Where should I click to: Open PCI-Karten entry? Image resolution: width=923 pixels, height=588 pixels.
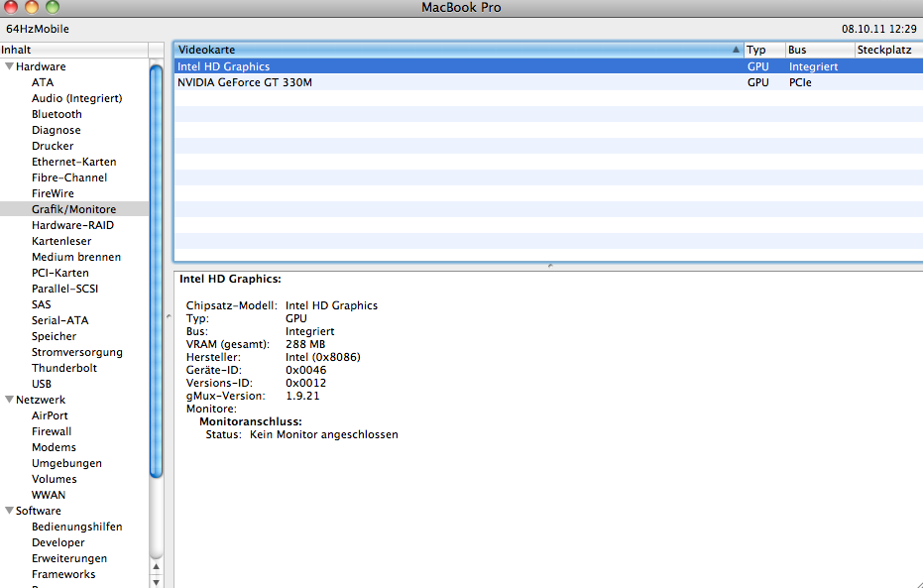(x=60, y=273)
